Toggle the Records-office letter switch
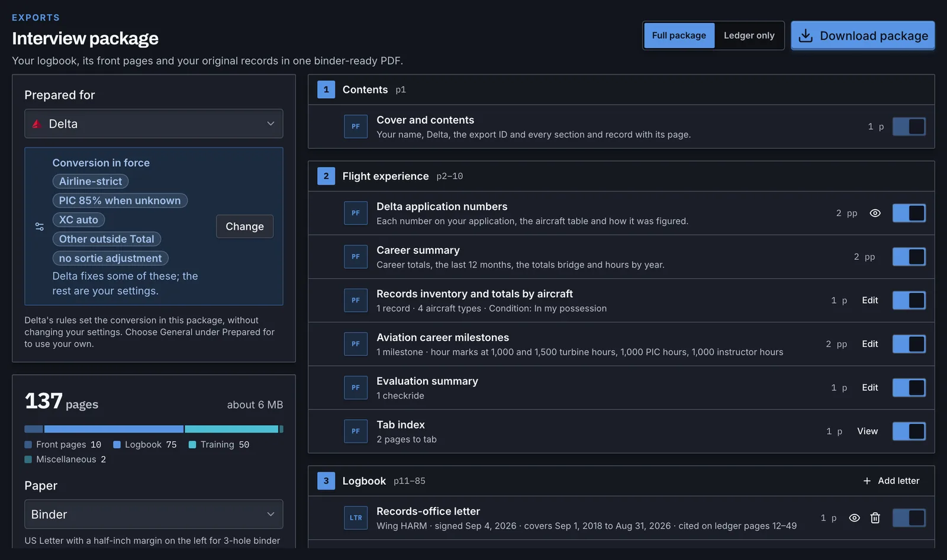Viewport: 947px width, 560px height. point(909,518)
